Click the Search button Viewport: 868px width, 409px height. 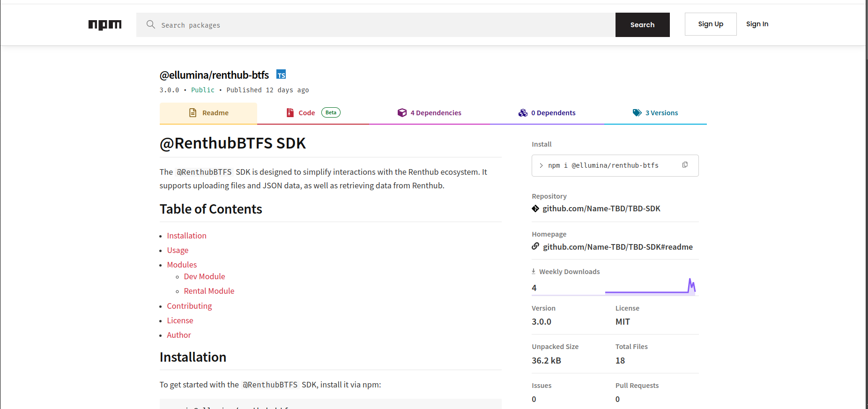pos(642,25)
